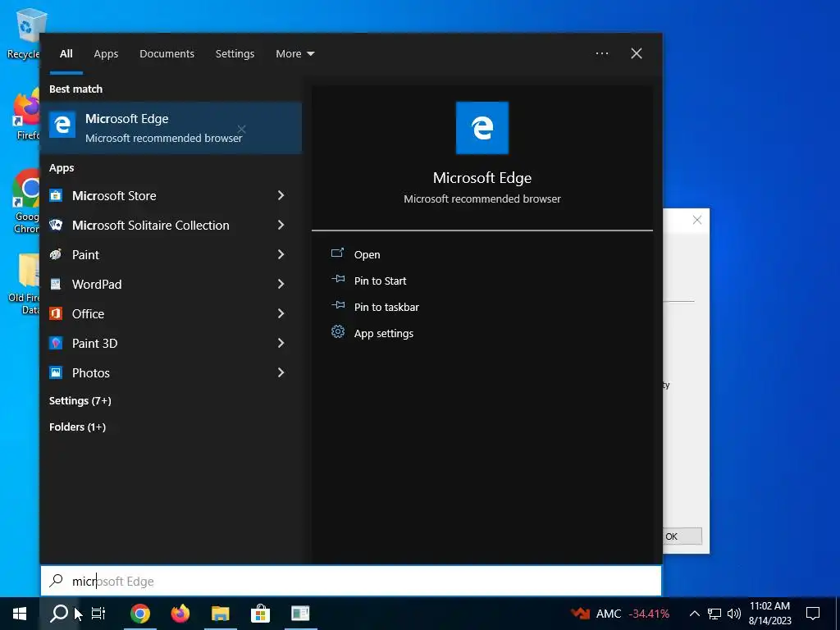This screenshot has width=840, height=630.
Task: Open Microsoft Store from taskbar
Action: tap(260, 614)
